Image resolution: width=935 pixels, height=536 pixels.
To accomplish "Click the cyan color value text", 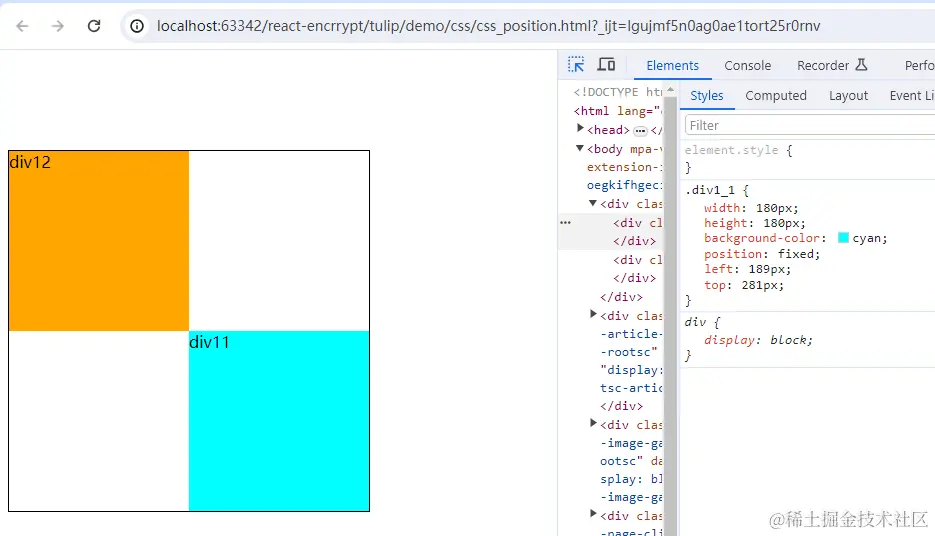I will pos(866,238).
